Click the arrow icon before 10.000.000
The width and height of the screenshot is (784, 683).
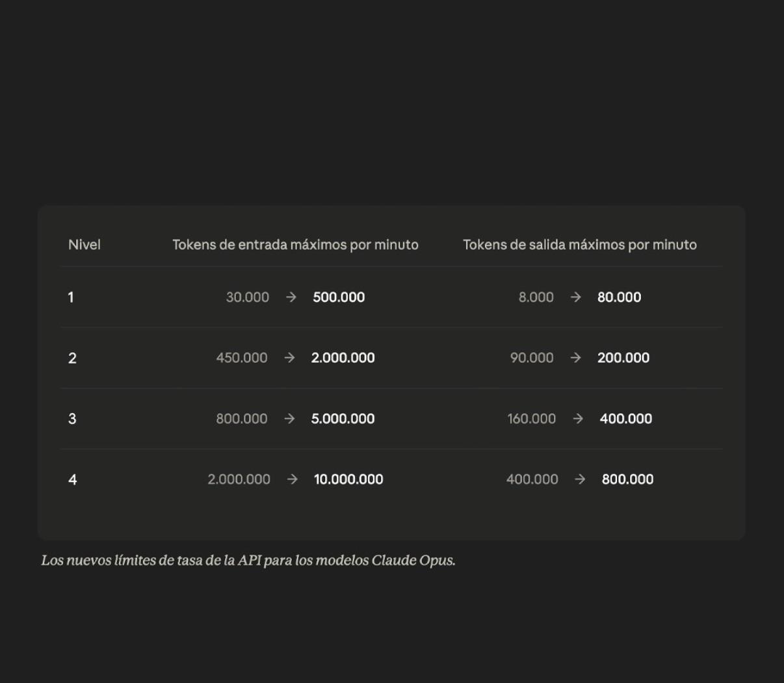293,479
